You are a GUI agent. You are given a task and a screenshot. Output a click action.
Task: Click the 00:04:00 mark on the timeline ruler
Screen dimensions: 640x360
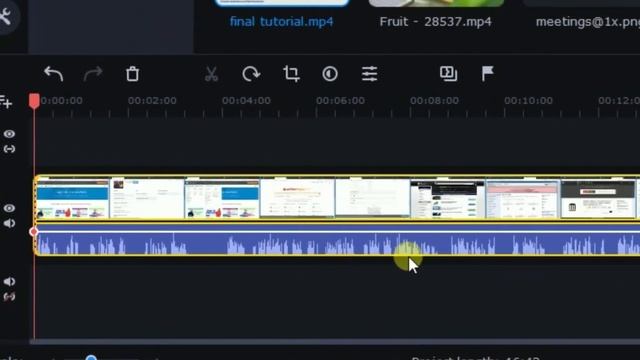[246, 100]
